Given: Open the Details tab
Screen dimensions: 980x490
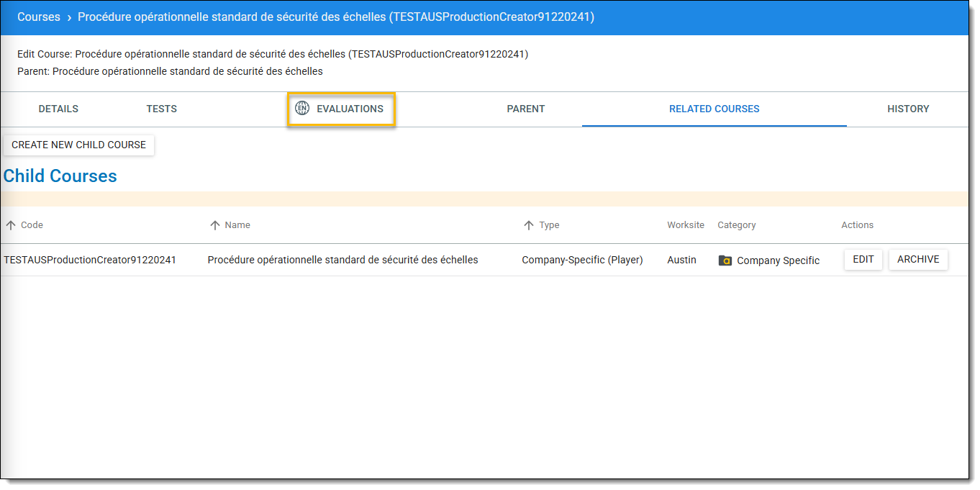Looking at the screenshot, I should tap(58, 109).
